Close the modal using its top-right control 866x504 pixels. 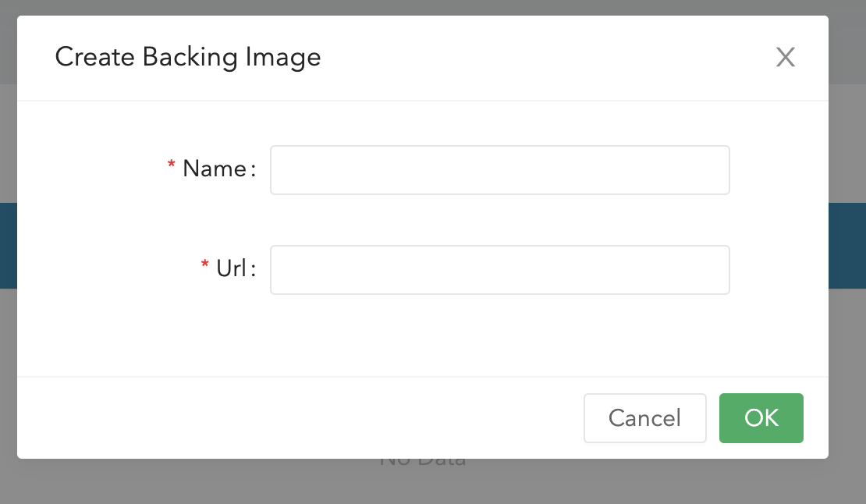click(785, 57)
